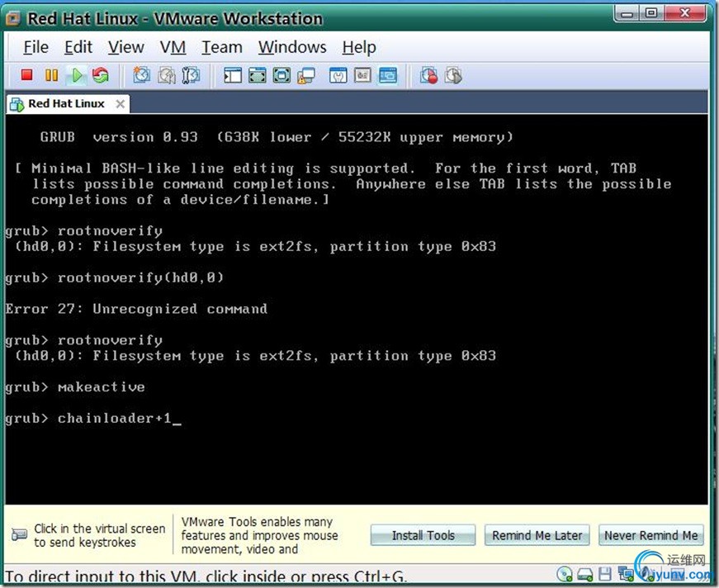Screen dimensions: 719x588
Task: Click the floppy drive status icon
Action: (x=605, y=574)
